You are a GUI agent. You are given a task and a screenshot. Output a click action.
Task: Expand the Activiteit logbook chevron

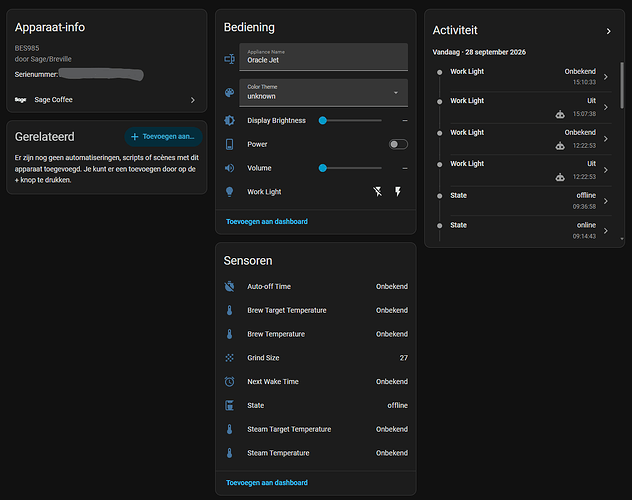tap(609, 31)
